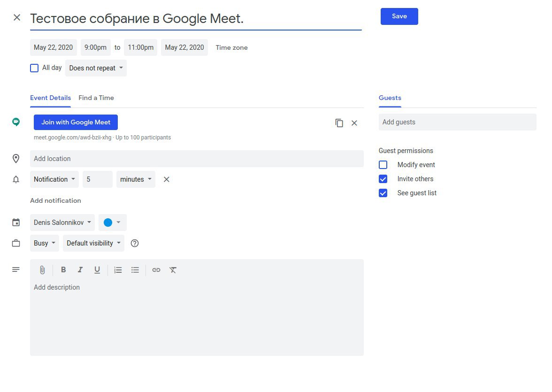Toggle italic formatting

(x=80, y=269)
